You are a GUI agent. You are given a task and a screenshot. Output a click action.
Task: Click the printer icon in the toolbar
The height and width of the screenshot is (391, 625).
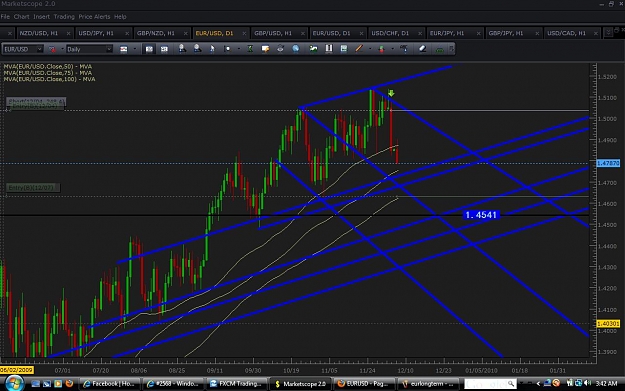(x=280, y=49)
